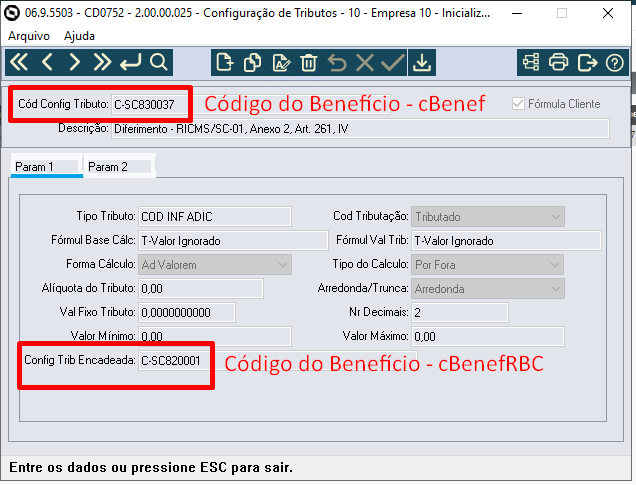Print using the printer icon
Viewport: 636px width, 485px height.
[x=559, y=62]
